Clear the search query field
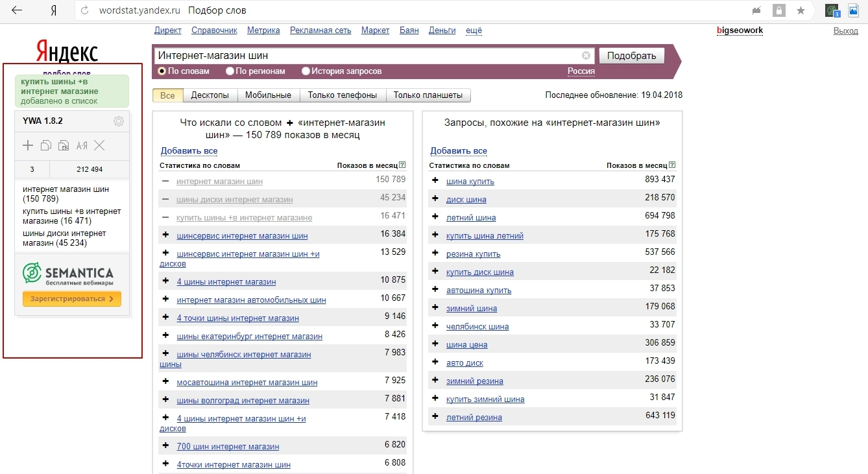The image size is (868, 474). 586,56
